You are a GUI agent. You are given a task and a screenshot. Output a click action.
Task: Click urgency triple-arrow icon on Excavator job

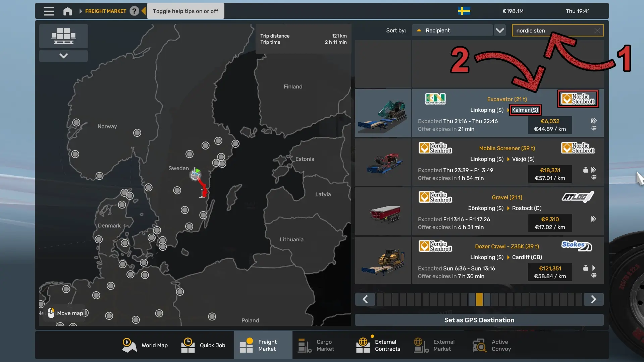pos(594,121)
